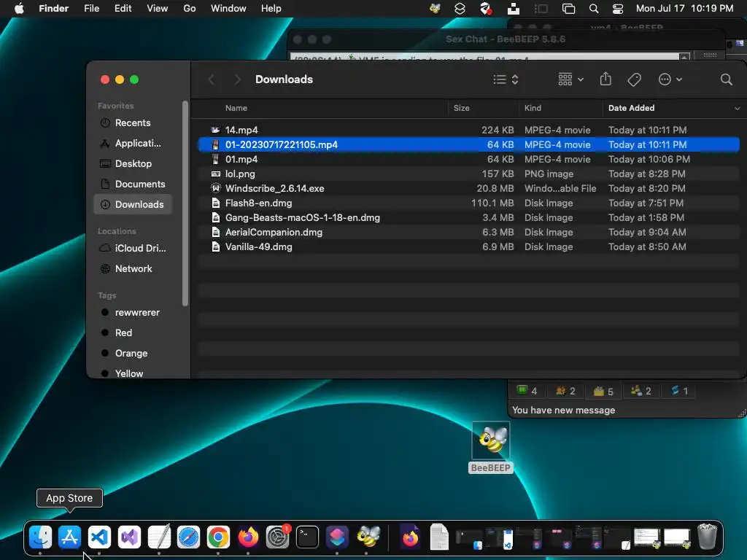Open Safari from the Dock

pyautogui.click(x=189, y=537)
